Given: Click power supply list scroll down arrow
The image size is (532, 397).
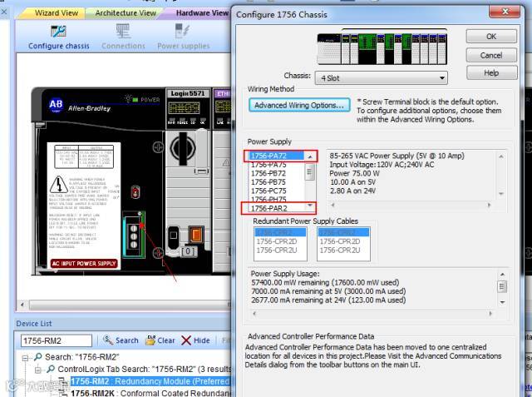Looking at the screenshot, I should coord(310,206).
